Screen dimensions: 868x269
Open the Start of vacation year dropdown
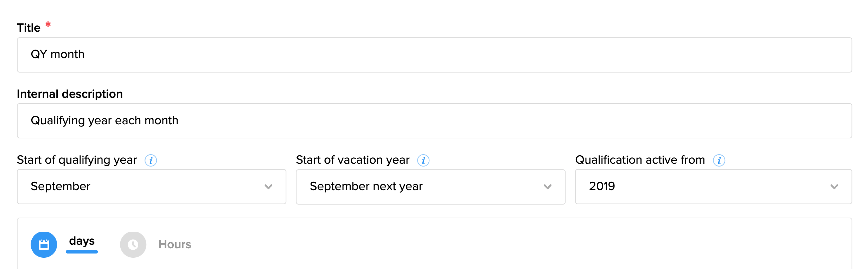(430, 187)
